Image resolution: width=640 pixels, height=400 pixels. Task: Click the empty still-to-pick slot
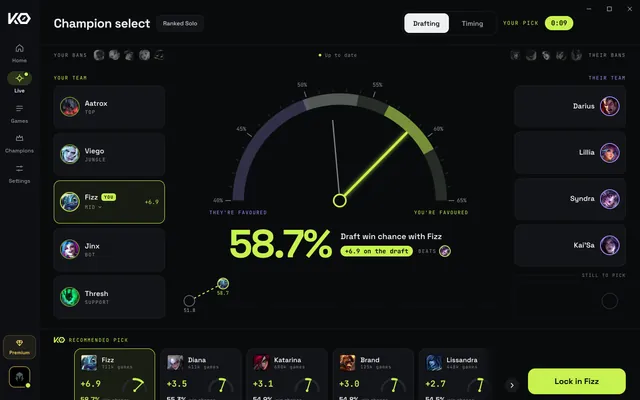pyautogui.click(x=609, y=301)
